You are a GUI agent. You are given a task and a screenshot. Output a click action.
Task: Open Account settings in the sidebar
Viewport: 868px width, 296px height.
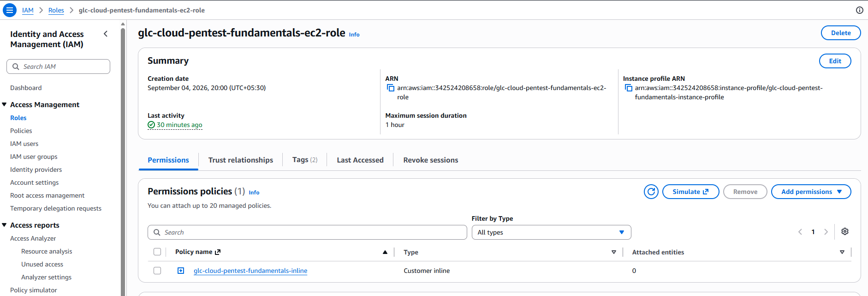(x=35, y=182)
